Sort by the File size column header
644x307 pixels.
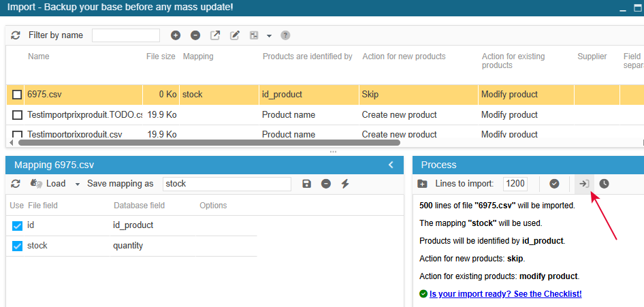[161, 56]
